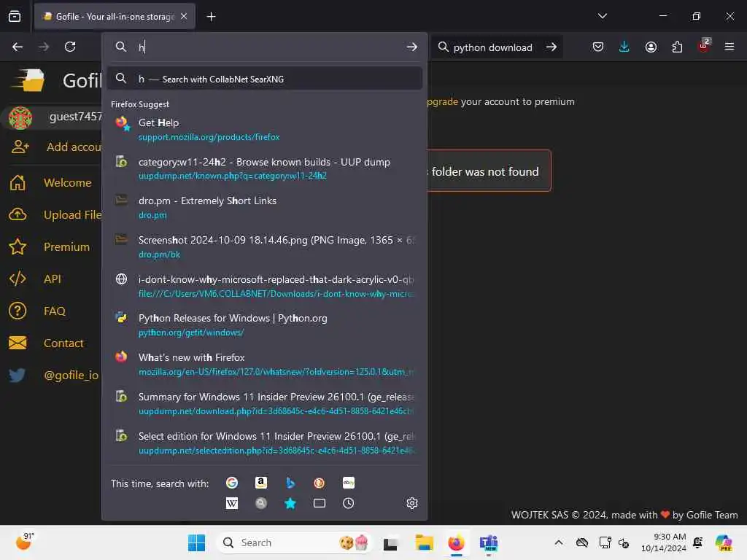Open a new tab with the plus button
Image resolution: width=747 pixels, height=560 pixels.
tap(211, 17)
